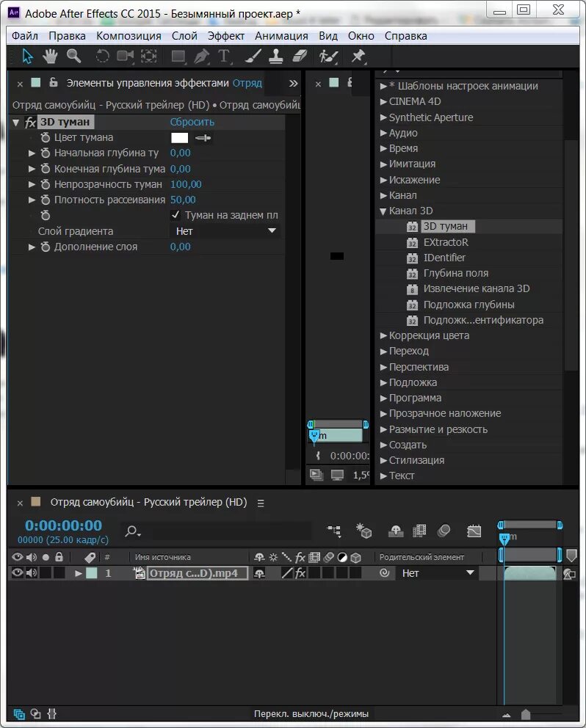Expand layer 1 properties triangle

coord(79,573)
